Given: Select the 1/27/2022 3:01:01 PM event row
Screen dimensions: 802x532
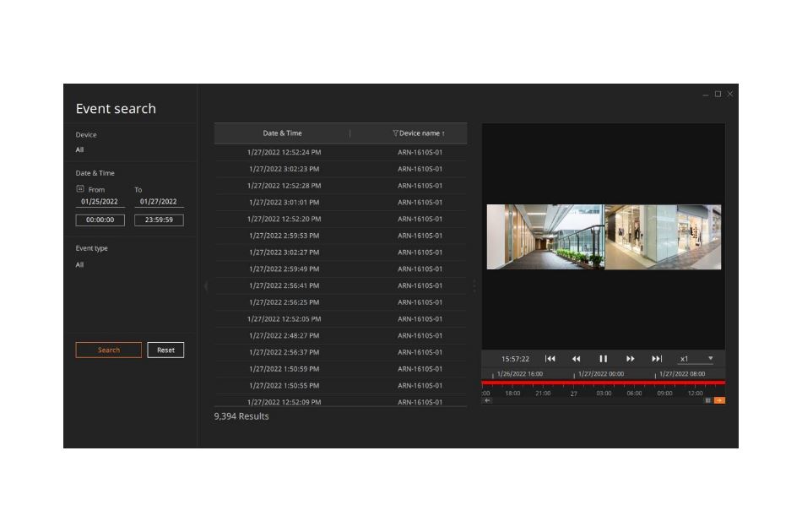Looking at the screenshot, I should (x=341, y=203).
